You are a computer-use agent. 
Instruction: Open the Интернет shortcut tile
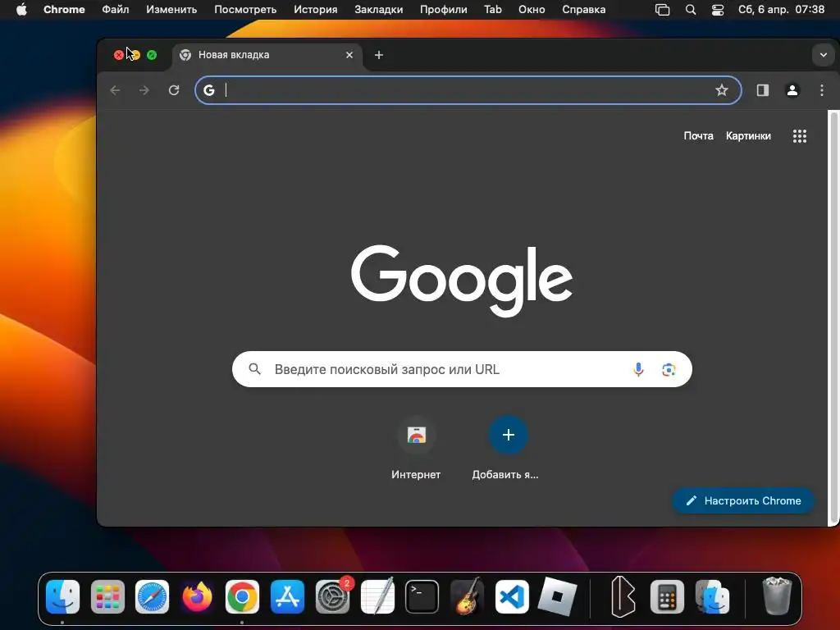pyautogui.click(x=416, y=448)
